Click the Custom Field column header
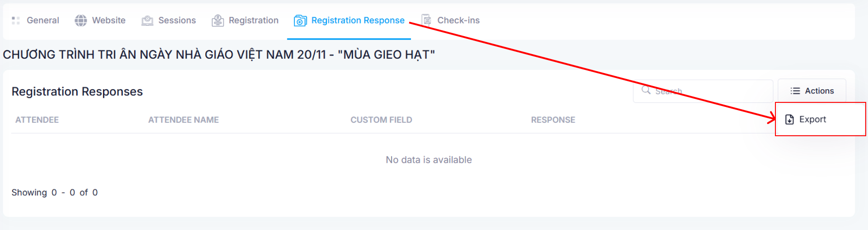The height and width of the screenshot is (230, 868). click(x=381, y=120)
